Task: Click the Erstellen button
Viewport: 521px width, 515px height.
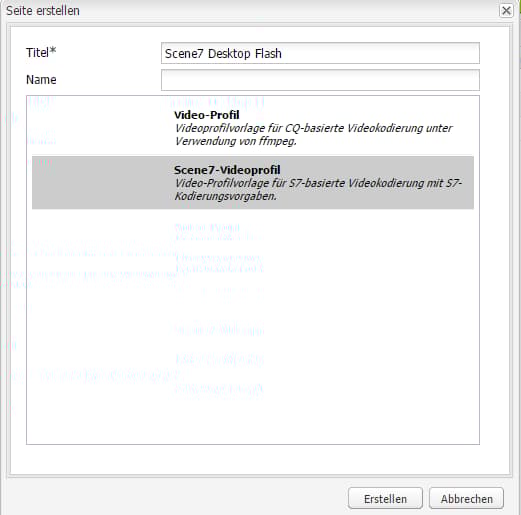Action: (x=385, y=499)
